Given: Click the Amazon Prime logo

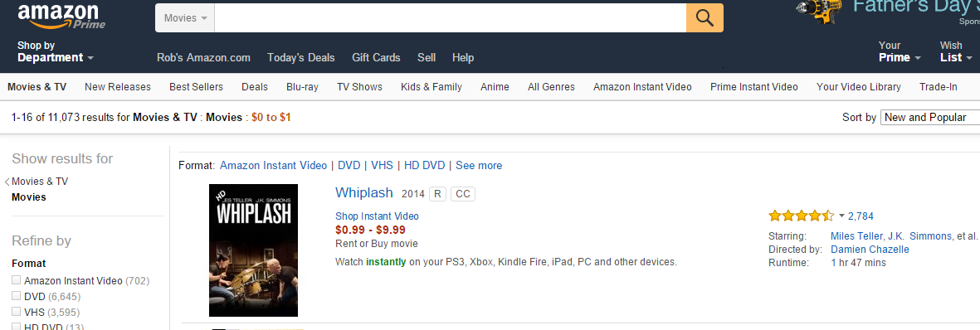Looking at the screenshot, I should (61, 17).
